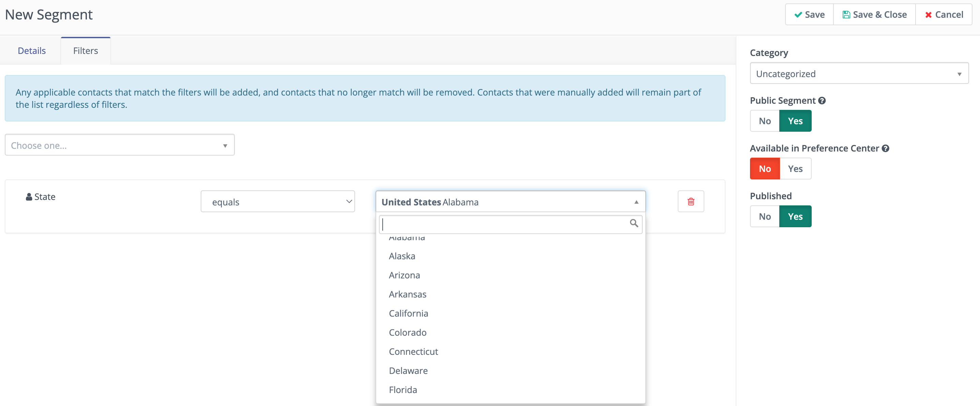Enable Available in Preference Center
The image size is (980, 406).
(x=796, y=168)
